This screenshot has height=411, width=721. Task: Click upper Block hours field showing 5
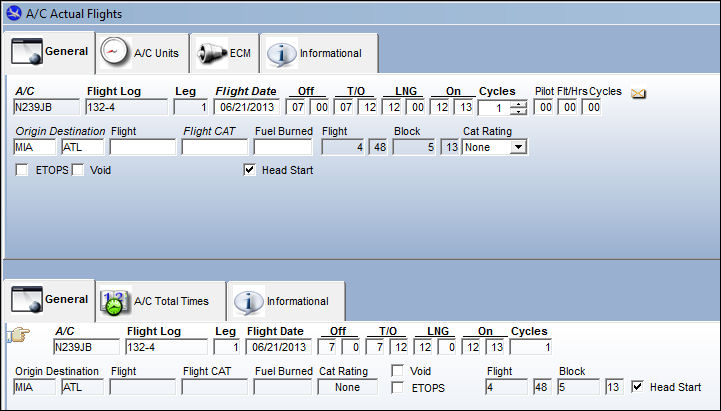(414, 147)
